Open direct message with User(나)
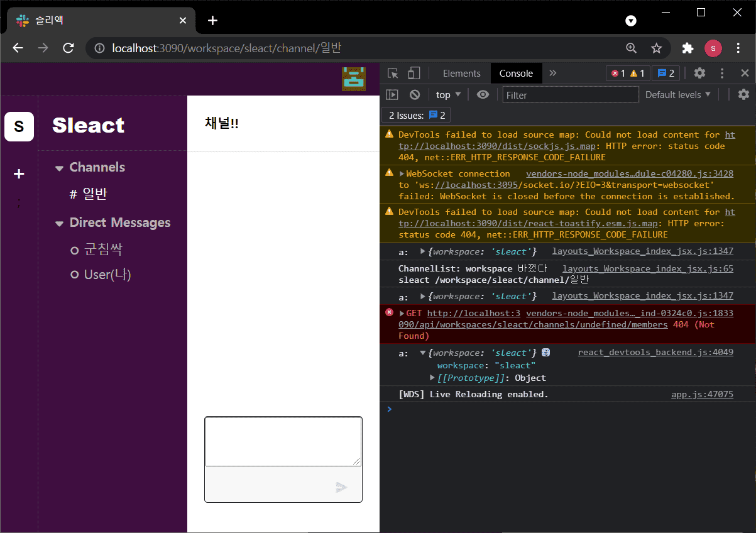The width and height of the screenshot is (756, 533). click(101, 275)
